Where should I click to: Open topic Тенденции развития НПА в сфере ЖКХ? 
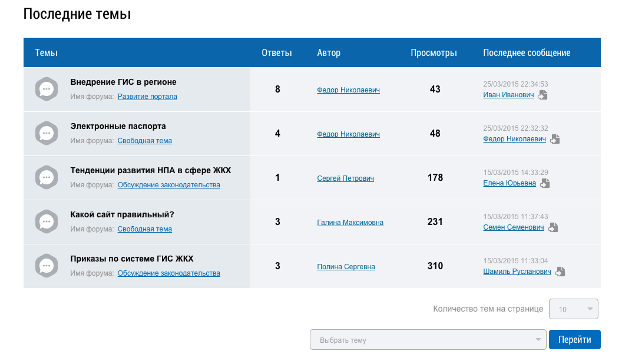click(x=151, y=170)
